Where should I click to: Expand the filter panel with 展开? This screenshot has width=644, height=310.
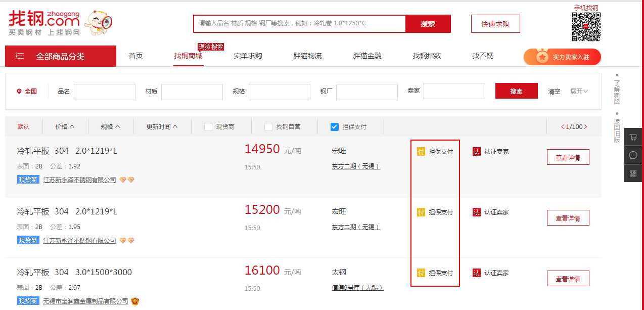(579, 92)
